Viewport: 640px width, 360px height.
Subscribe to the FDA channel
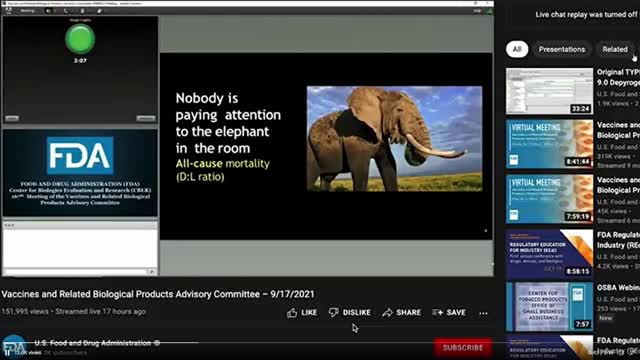[x=463, y=348]
